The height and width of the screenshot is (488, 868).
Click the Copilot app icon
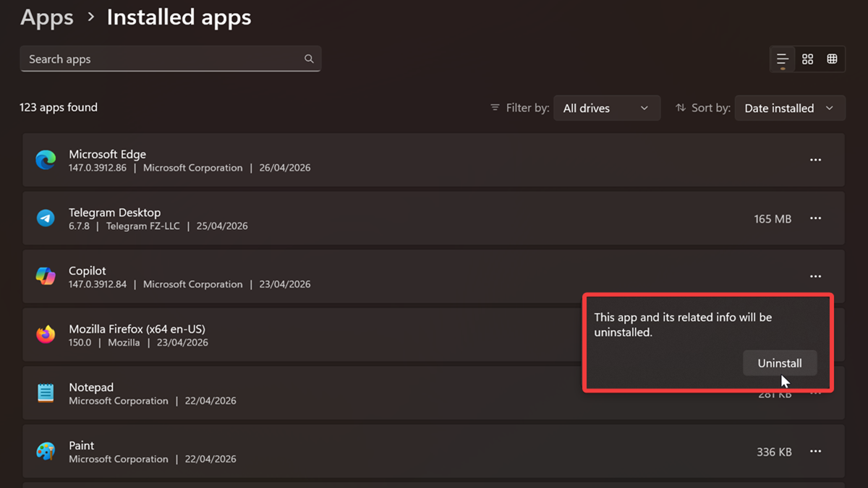tap(46, 276)
